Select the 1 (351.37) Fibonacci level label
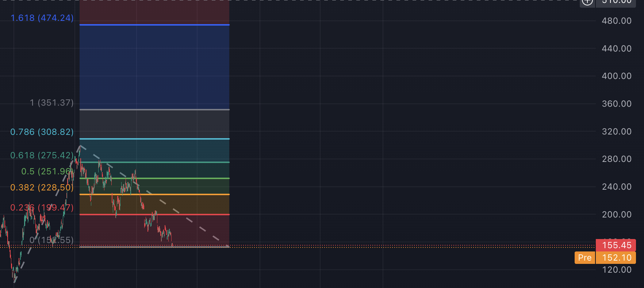This screenshot has width=644, height=288. coord(51,103)
